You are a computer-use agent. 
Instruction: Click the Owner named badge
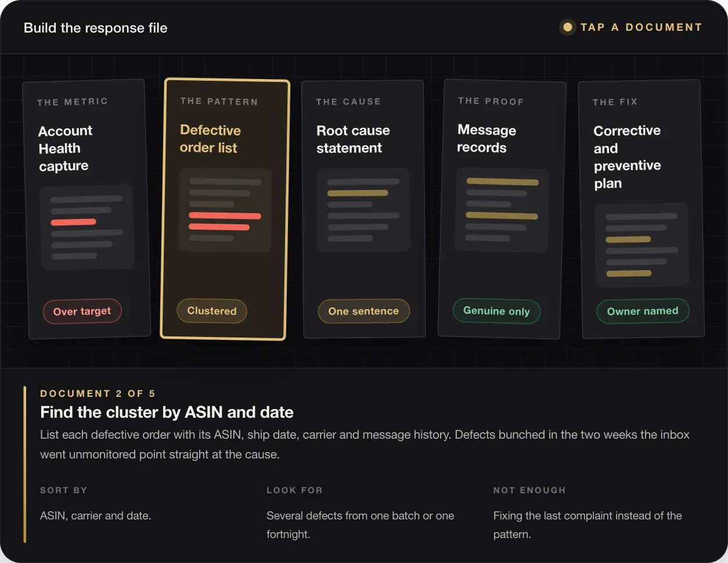[643, 311]
